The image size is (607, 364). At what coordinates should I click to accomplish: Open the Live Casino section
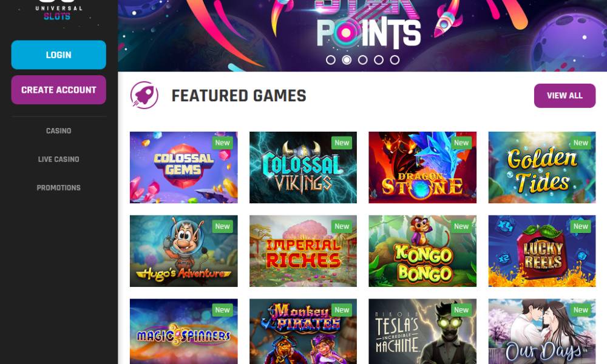58,160
